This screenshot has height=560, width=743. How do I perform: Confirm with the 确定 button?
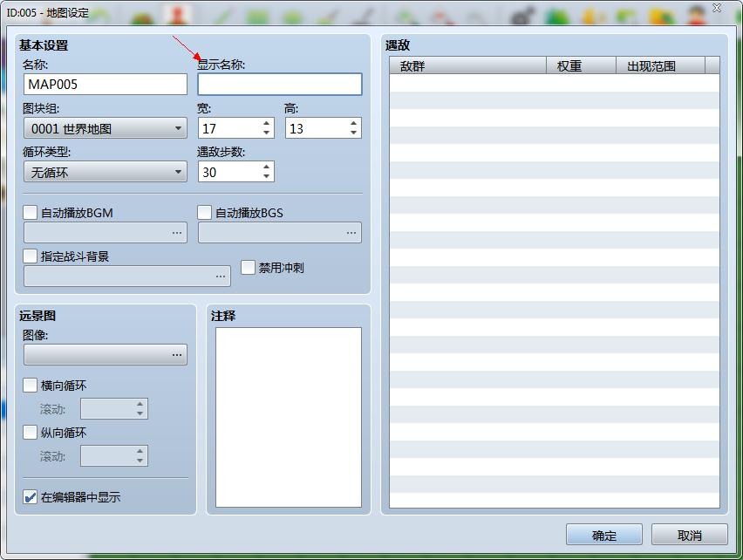604,535
